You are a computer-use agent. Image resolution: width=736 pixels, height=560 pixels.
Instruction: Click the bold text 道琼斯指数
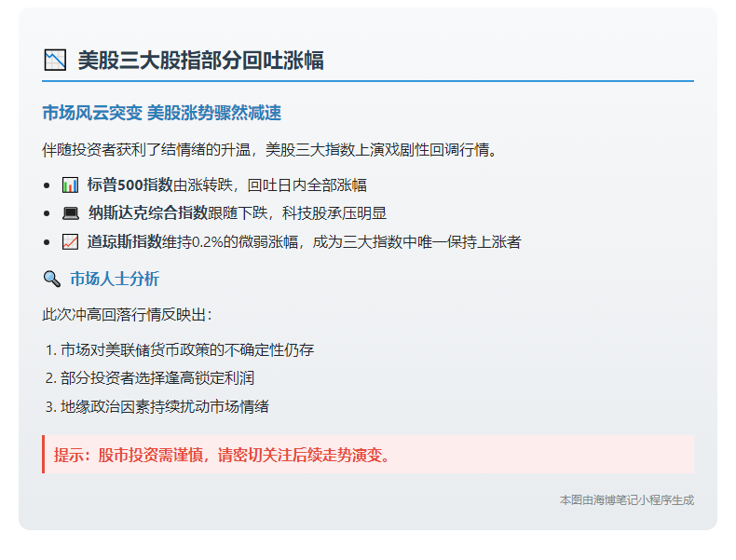(x=125, y=242)
